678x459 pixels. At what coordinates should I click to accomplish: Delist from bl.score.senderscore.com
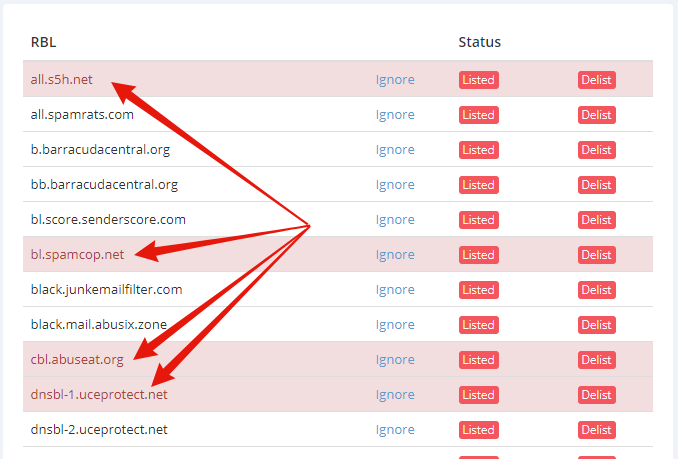(x=597, y=220)
